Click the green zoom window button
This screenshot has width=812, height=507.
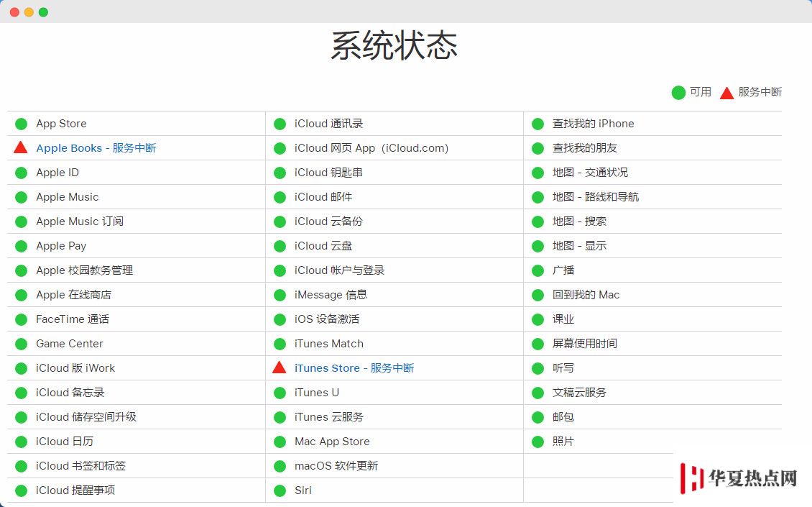tap(44, 12)
